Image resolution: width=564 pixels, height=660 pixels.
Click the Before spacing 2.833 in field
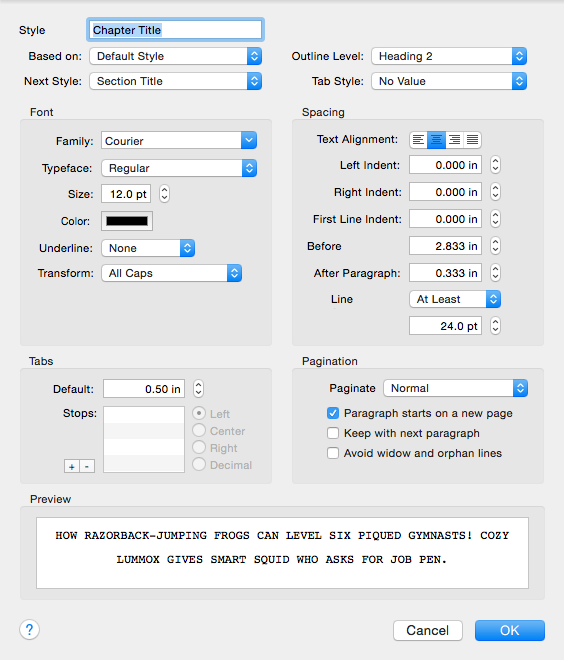pyautogui.click(x=445, y=246)
